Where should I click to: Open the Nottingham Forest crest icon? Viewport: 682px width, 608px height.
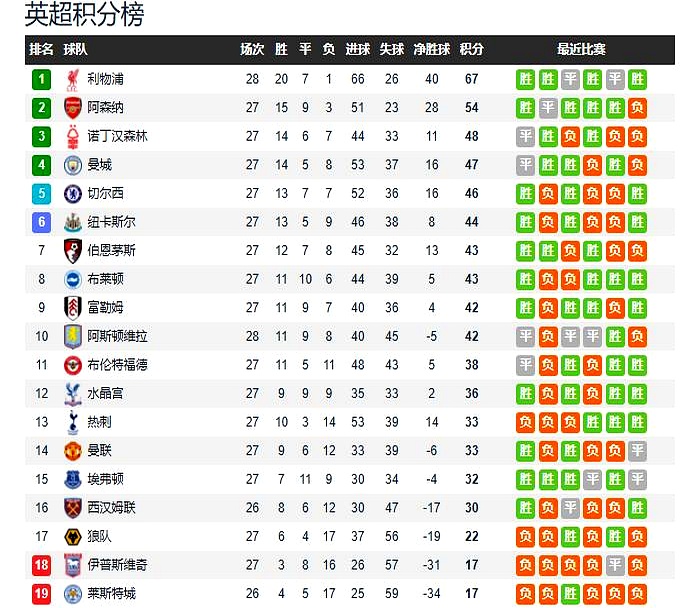[72, 137]
